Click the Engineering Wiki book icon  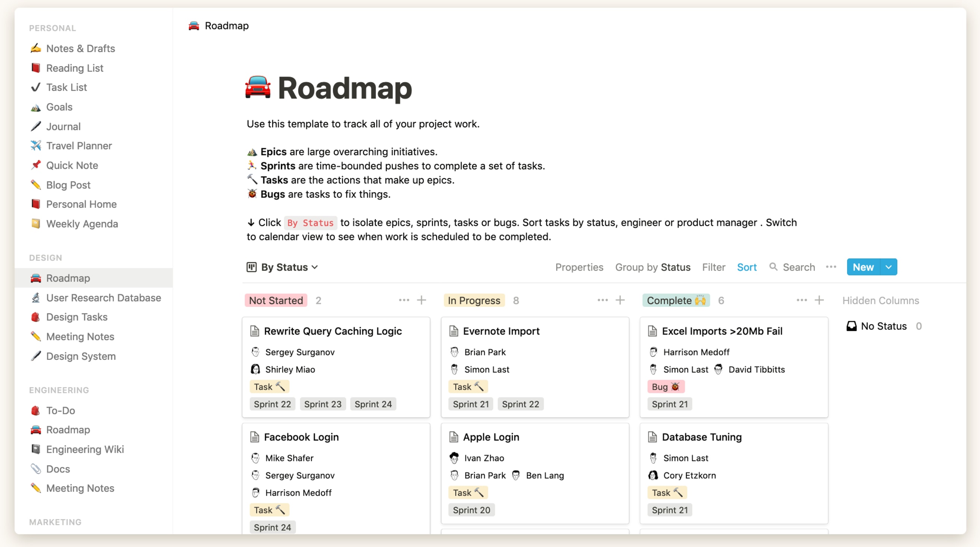click(36, 449)
